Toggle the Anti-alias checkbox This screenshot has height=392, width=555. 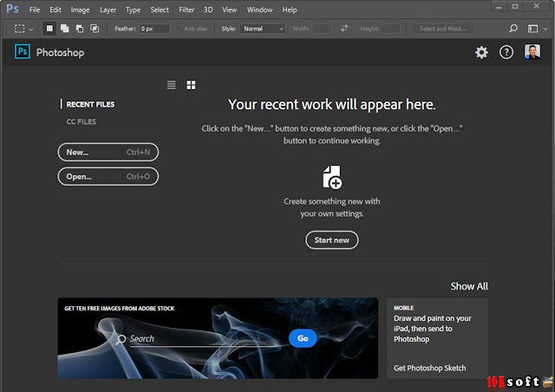[179, 29]
